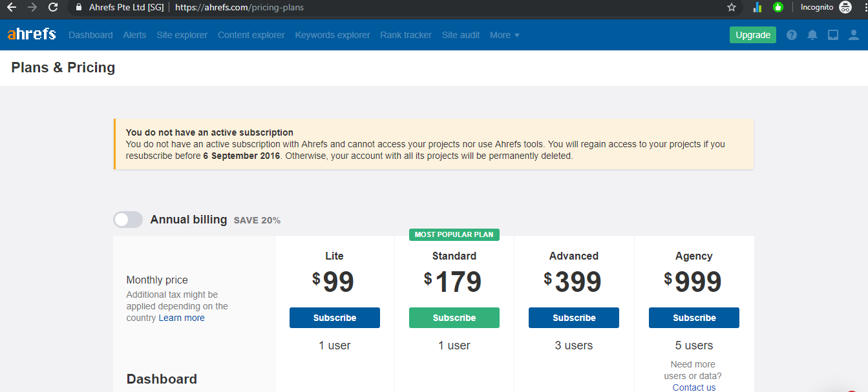Click the Standard plan name
The height and width of the screenshot is (392, 868).
pyautogui.click(x=454, y=256)
